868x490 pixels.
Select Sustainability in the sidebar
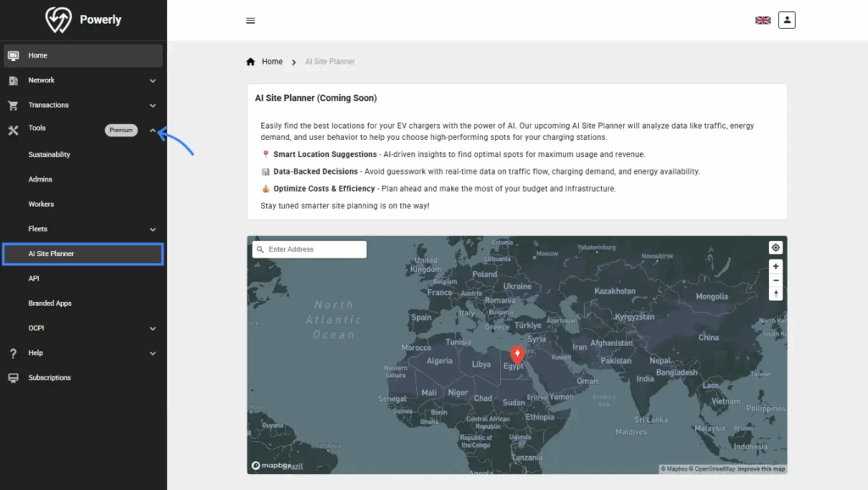coord(49,154)
